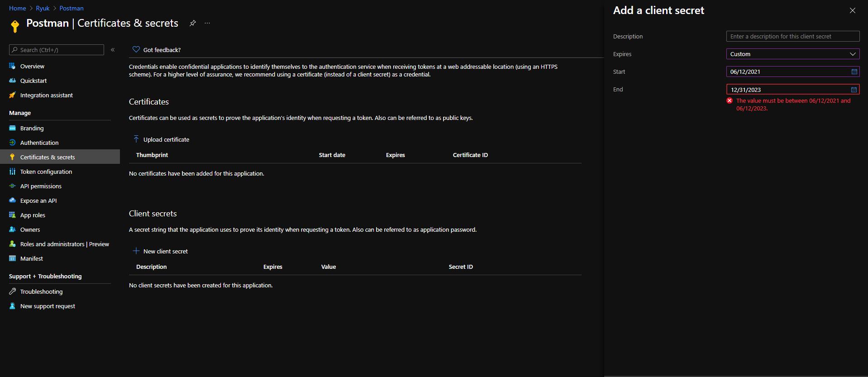
Task: Click the plus icon for new client secret
Action: click(x=136, y=251)
